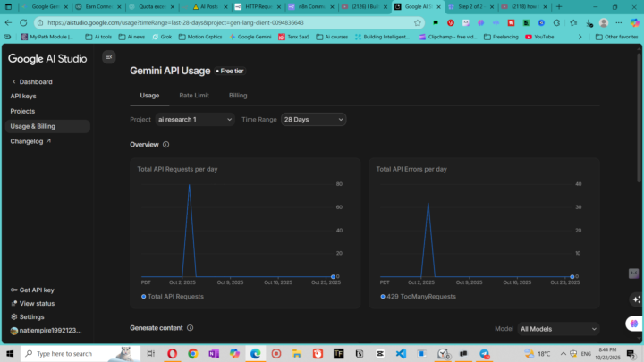Open View status in the sidebar

coord(37,304)
